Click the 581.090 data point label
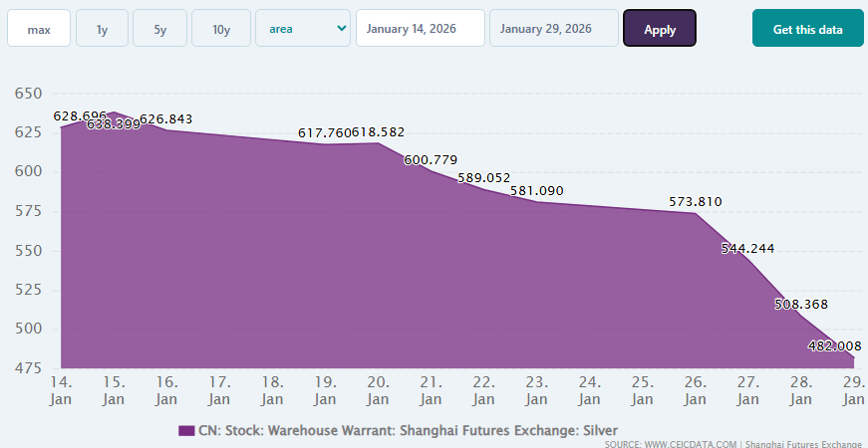Screen dimensions: 868x448 (536, 190)
